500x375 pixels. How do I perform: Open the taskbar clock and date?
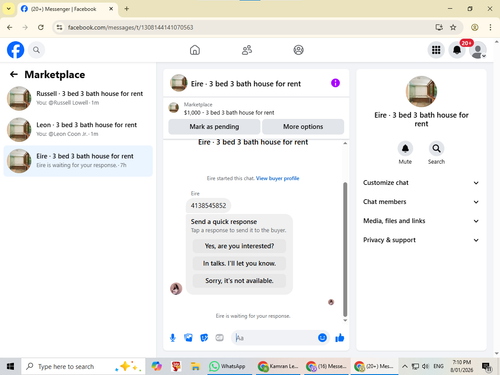462,366
